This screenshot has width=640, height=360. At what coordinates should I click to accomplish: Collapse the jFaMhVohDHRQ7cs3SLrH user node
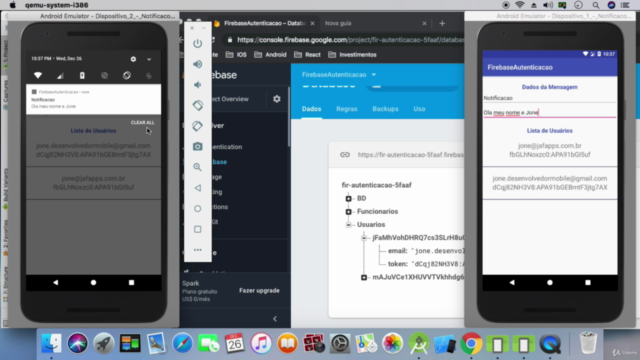pos(364,238)
